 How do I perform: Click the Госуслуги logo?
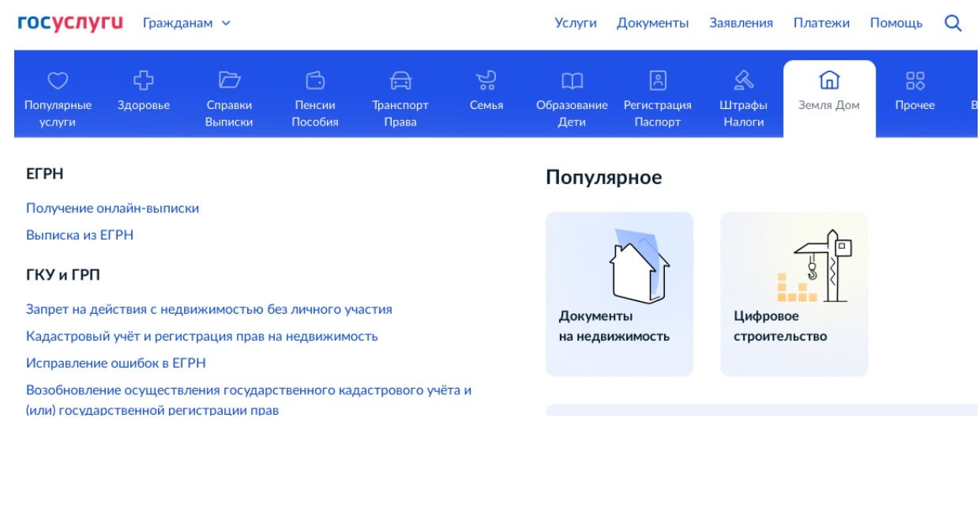click(x=70, y=23)
